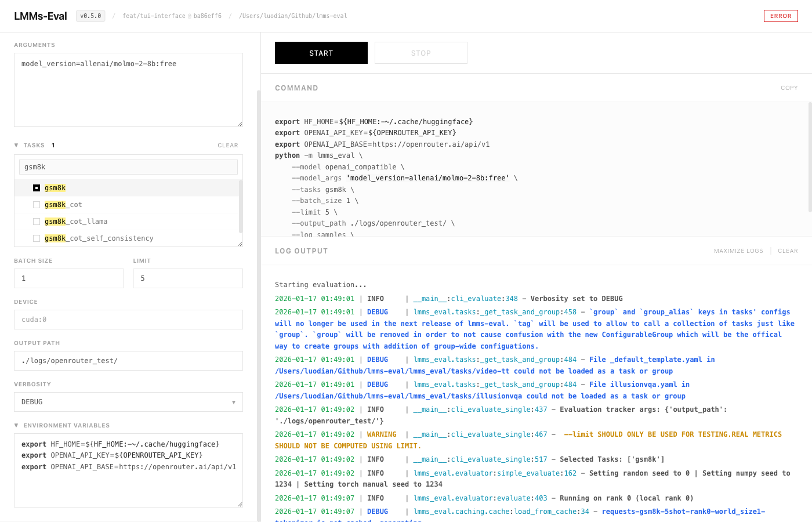Click the ERROR status badge

tap(781, 16)
